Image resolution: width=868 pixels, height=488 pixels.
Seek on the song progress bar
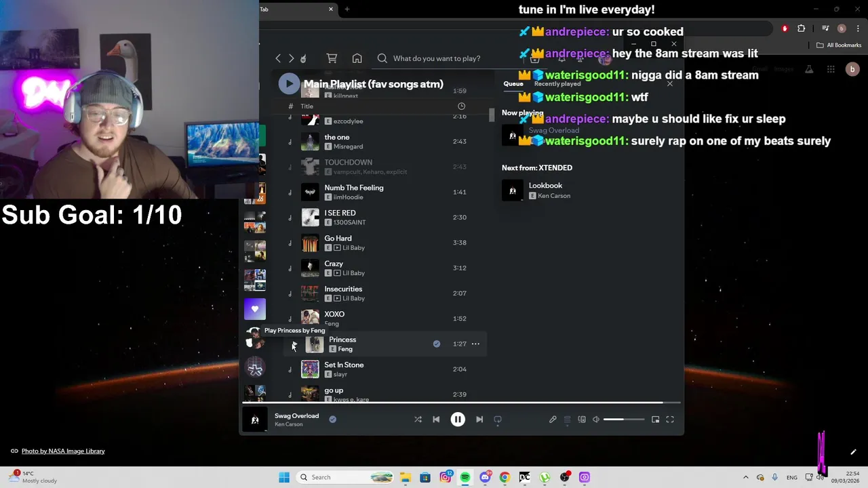click(x=462, y=403)
